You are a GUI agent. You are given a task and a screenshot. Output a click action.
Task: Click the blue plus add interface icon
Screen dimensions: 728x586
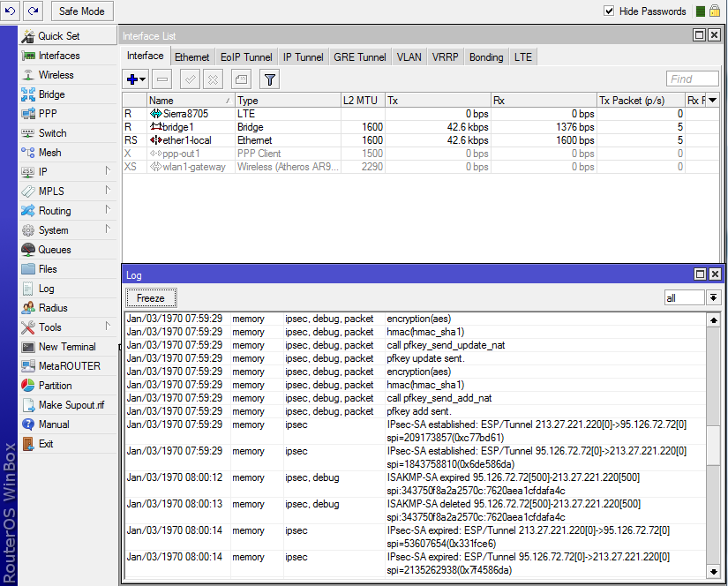[x=132, y=79]
